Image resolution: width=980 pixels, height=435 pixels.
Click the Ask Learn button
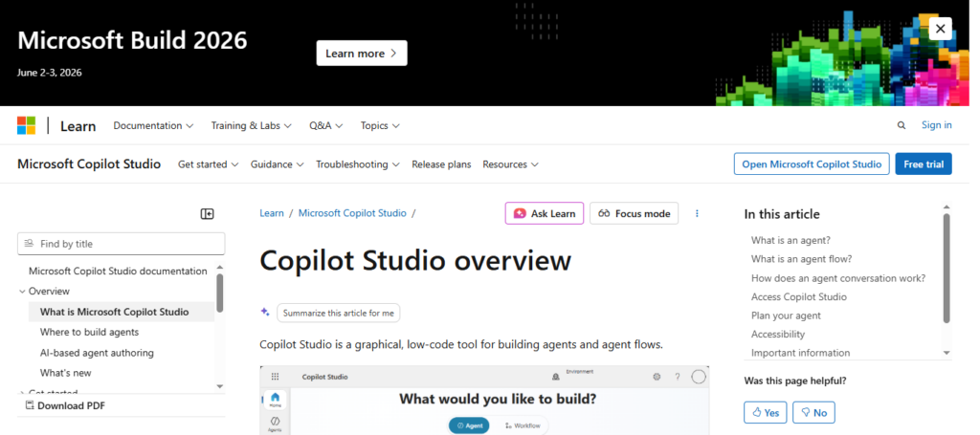click(545, 213)
